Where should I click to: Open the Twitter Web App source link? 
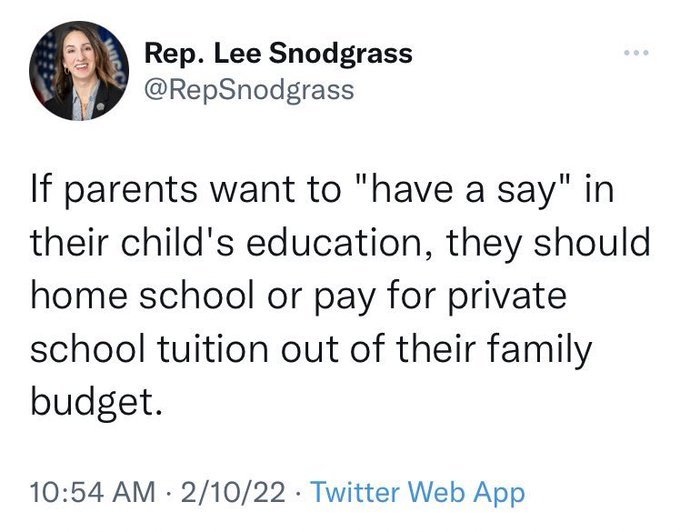(418, 493)
